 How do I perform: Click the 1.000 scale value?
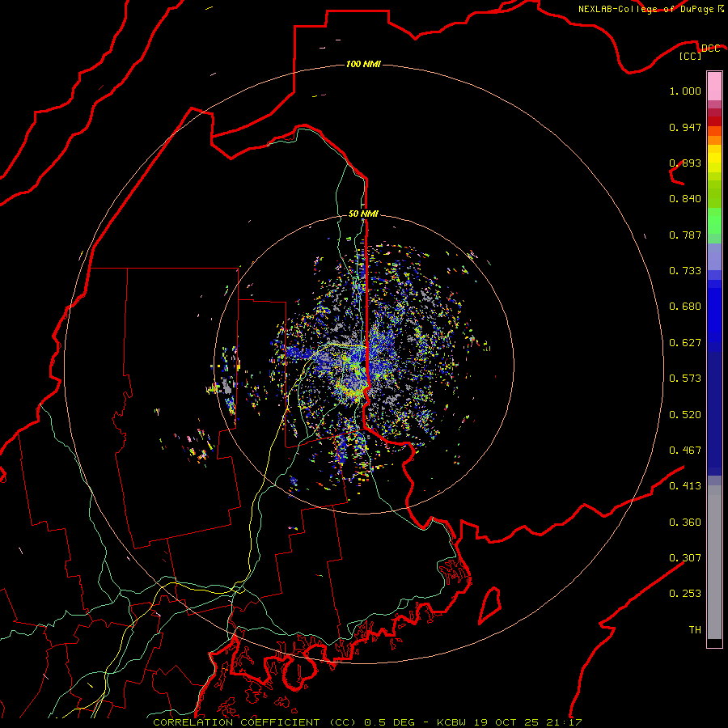[x=685, y=91]
